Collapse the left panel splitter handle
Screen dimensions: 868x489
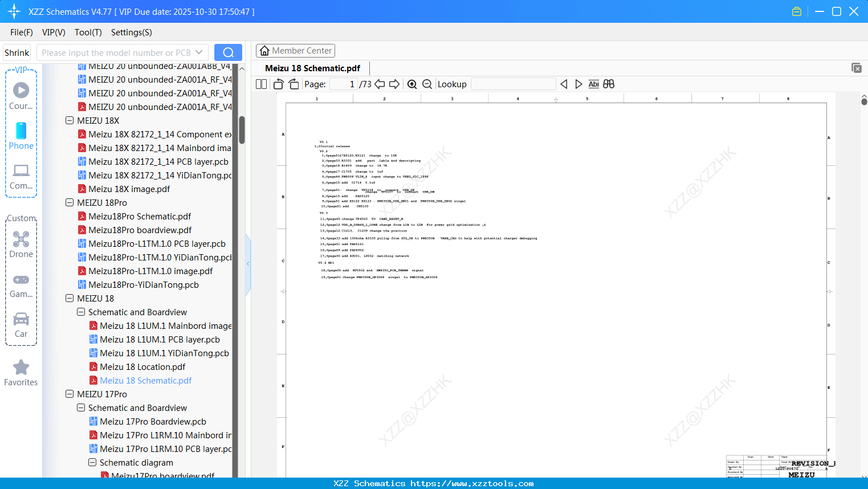tap(248, 264)
